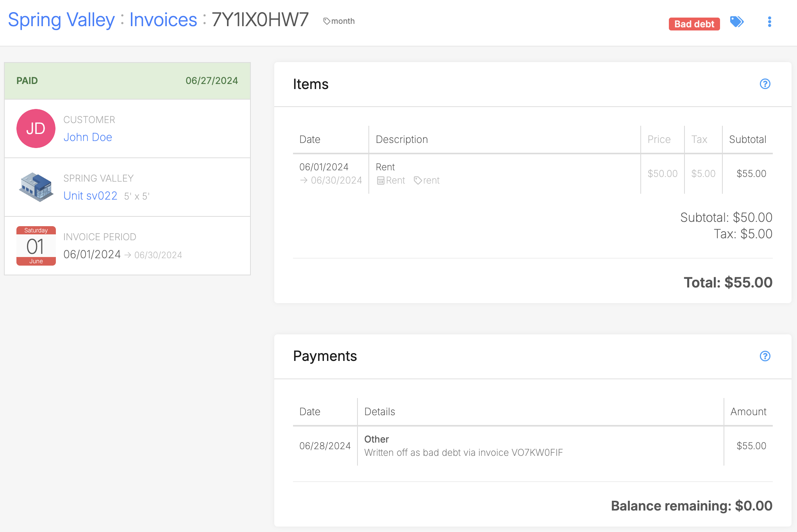Screen dimensions: 797x532
Task: Go to Spring Valley breadcrumb link
Action: click(61, 20)
